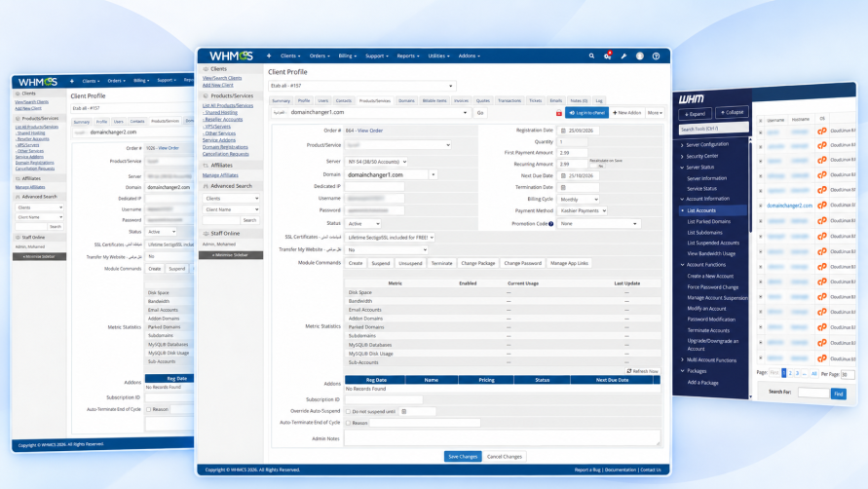Open the admin user avatar icon

[x=639, y=56]
